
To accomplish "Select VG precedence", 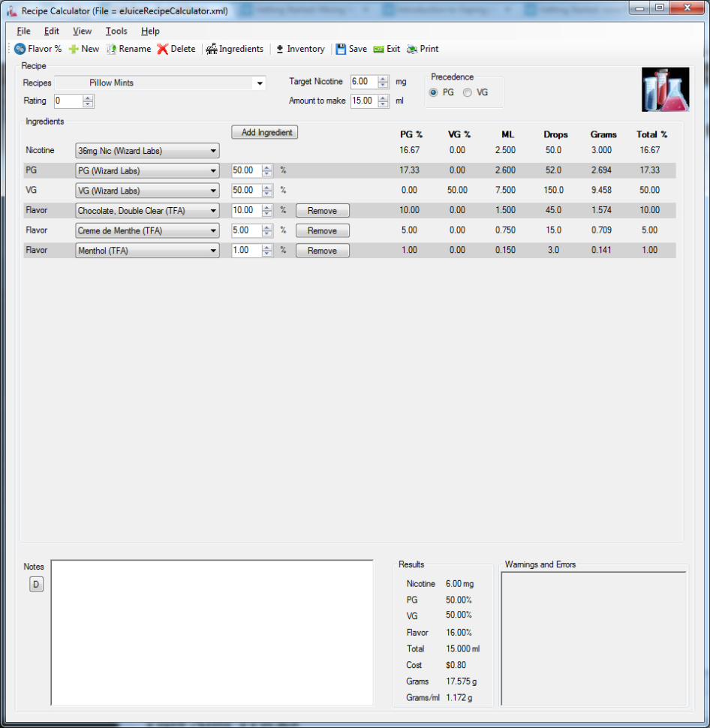I will pos(468,92).
